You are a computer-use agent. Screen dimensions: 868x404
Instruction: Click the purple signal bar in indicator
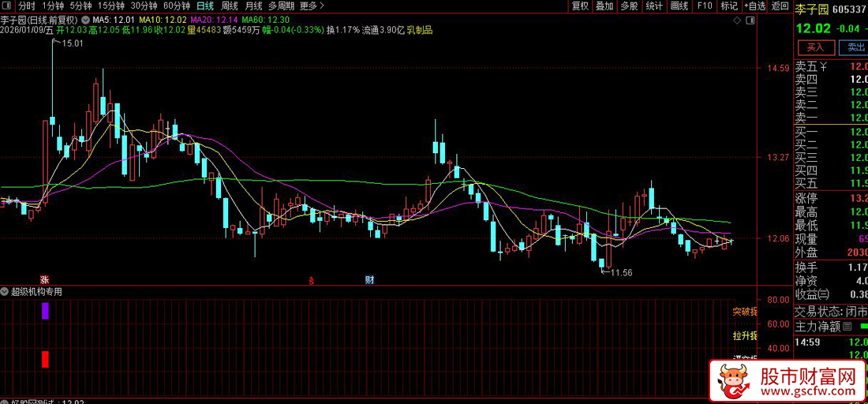[46, 310]
